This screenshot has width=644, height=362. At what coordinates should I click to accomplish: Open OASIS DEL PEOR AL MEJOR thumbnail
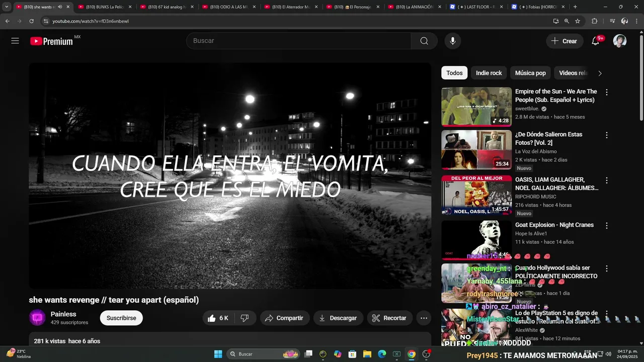tap(476, 195)
